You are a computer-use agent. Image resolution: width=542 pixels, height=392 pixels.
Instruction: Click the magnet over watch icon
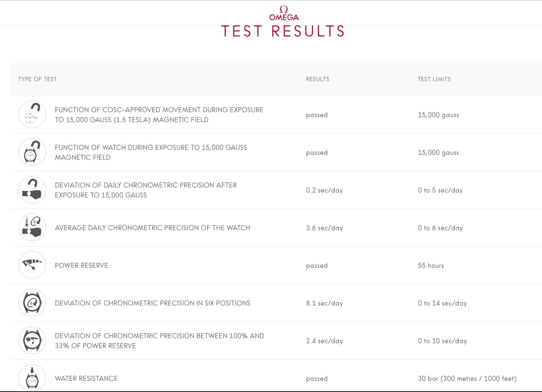point(32,152)
